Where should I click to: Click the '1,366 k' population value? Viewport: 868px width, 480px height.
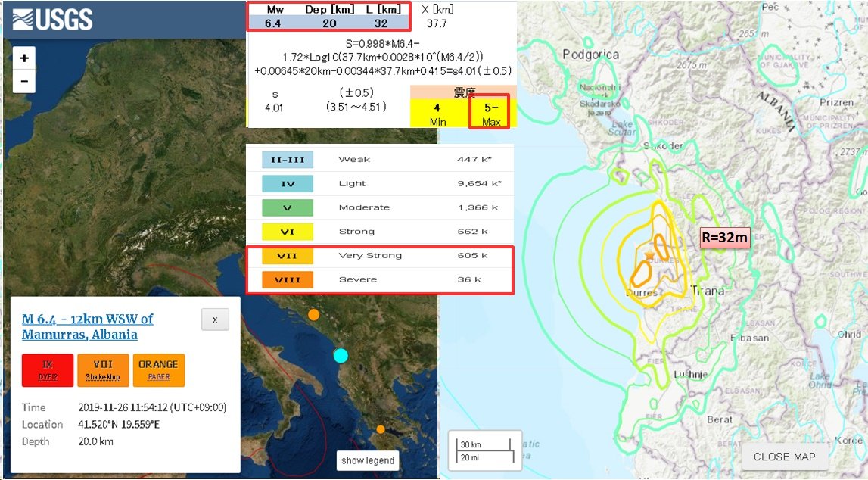478,207
